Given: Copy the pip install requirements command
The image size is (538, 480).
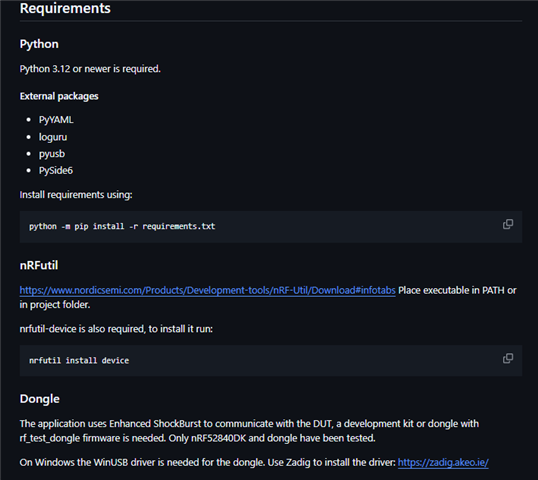Looking at the screenshot, I should 508,224.
